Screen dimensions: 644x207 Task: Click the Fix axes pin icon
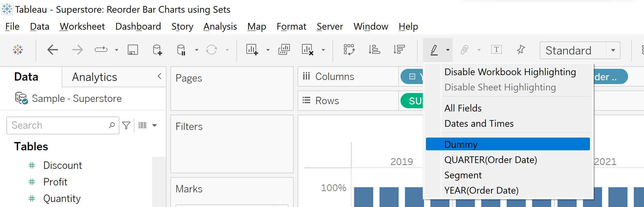[521, 50]
